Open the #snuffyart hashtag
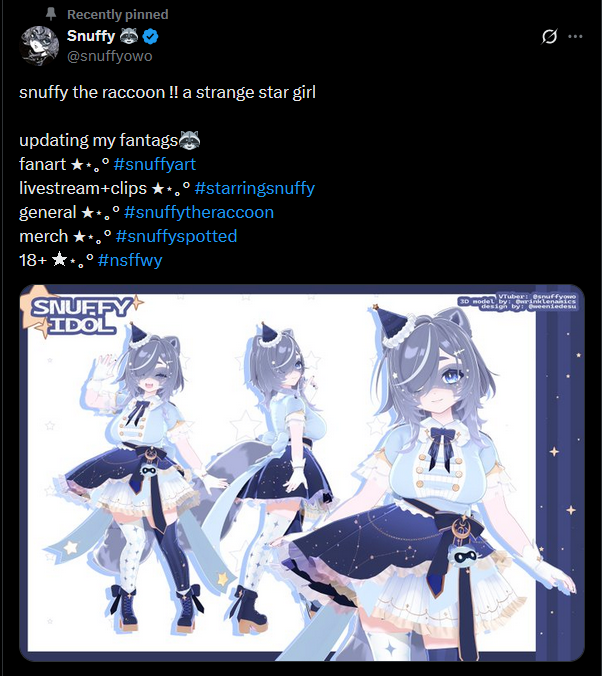 pyautogui.click(x=154, y=164)
